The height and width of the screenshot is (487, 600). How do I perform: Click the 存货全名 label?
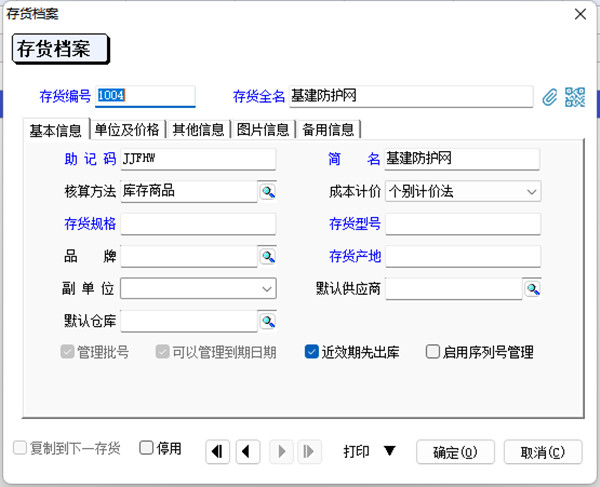point(259,96)
